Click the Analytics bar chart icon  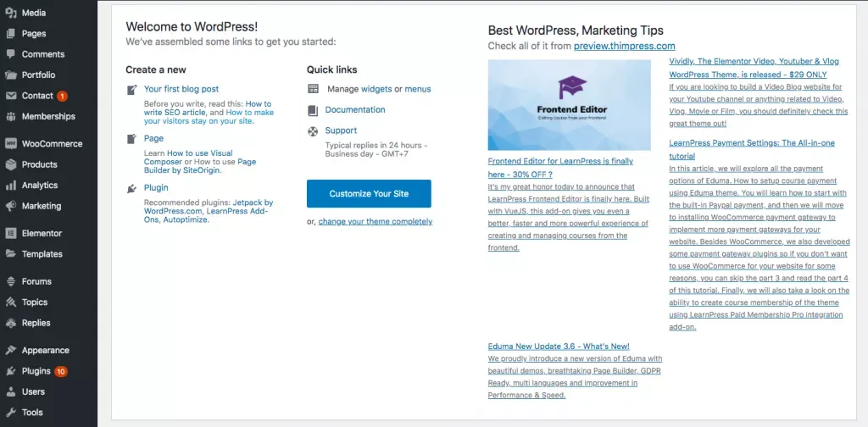tap(10, 186)
